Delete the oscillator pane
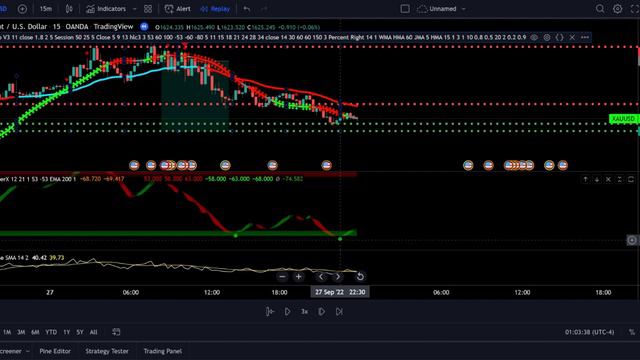The image size is (640, 360). [608, 179]
